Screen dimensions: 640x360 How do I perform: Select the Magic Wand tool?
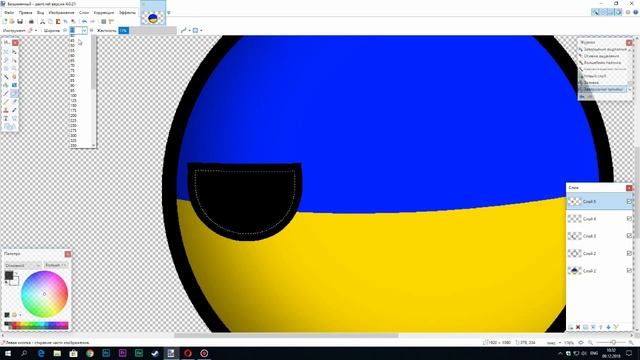[6, 76]
